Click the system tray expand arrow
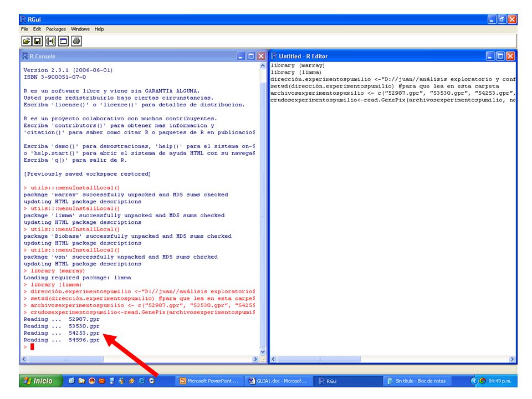The width and height of the screenshot is (532, 399). 474,381
